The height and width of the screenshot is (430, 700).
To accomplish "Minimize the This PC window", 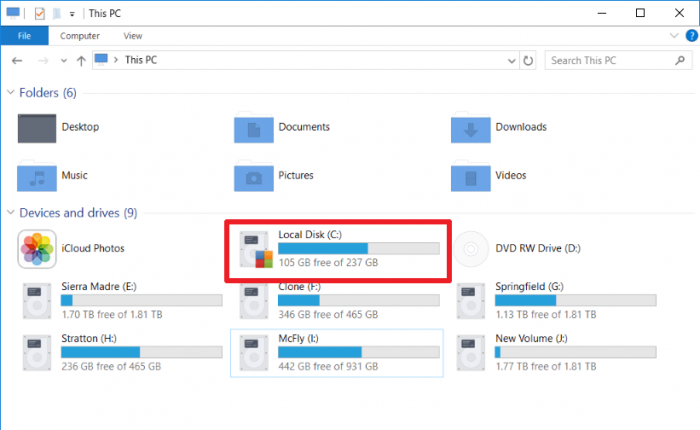I will point(602,13).
